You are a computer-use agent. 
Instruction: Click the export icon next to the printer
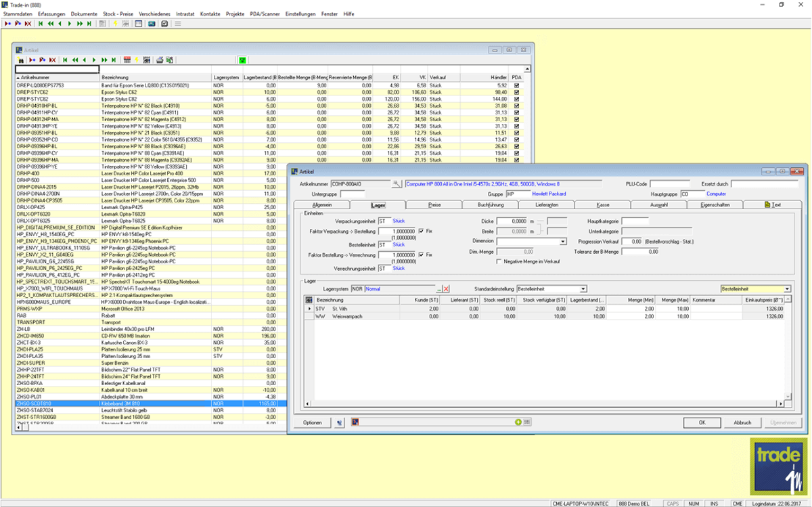169,60
